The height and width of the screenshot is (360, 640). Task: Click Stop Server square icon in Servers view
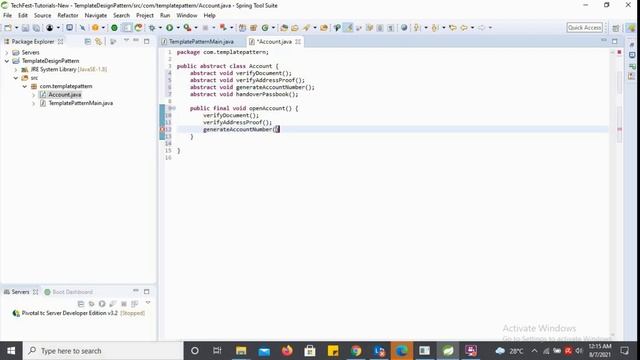[124, 304]
